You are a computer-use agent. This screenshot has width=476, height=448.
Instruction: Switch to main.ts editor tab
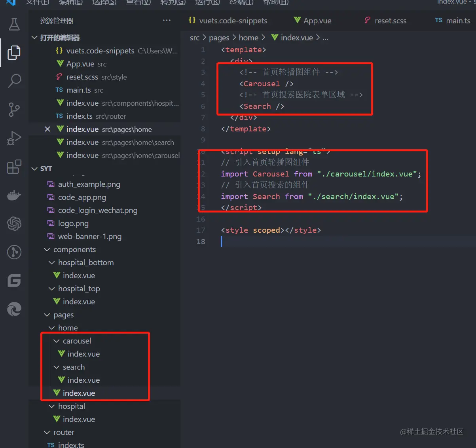point(453,21)
